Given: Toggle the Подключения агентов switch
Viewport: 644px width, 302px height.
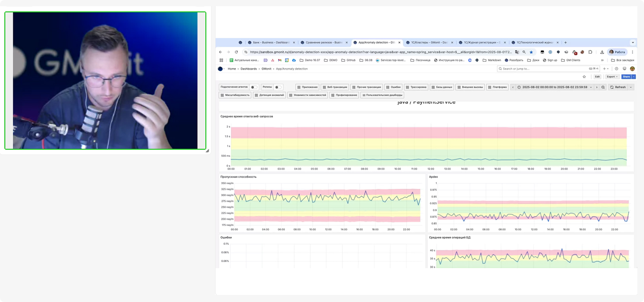Looking at the screenshot, I should tap(253, 87).
